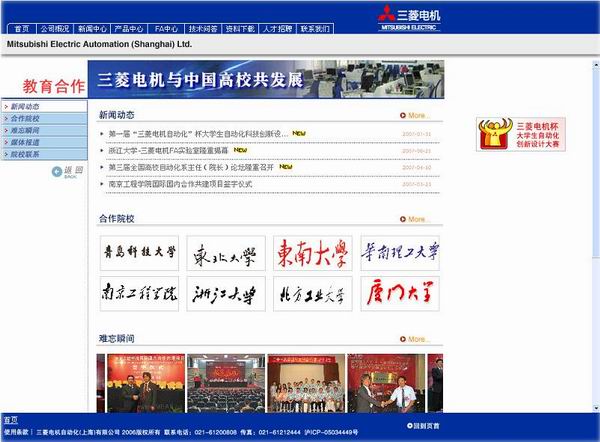Screen dimensions: 600x442
Task: Click the 回到页首 back-to-top icon
Action: pyautogui.click(x=424, y=425)
